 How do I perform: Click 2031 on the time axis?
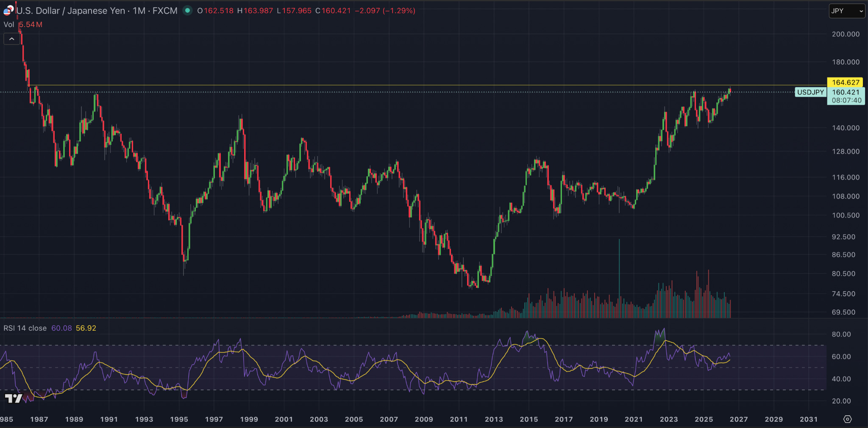tap(809, 419)
